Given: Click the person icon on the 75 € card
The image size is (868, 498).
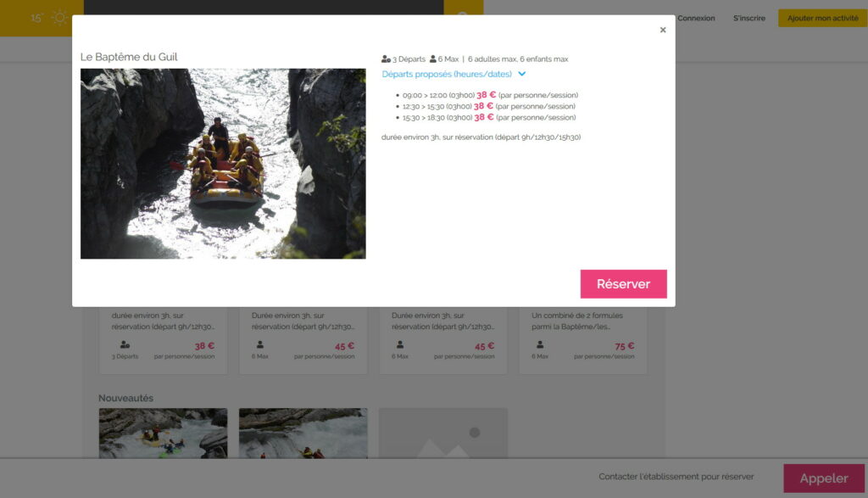Looking at the screenshot, I should point(540,344).
